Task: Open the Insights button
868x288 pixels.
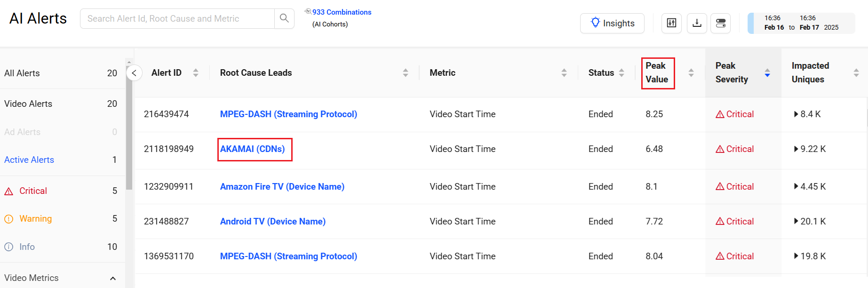Action: (612, 23)
